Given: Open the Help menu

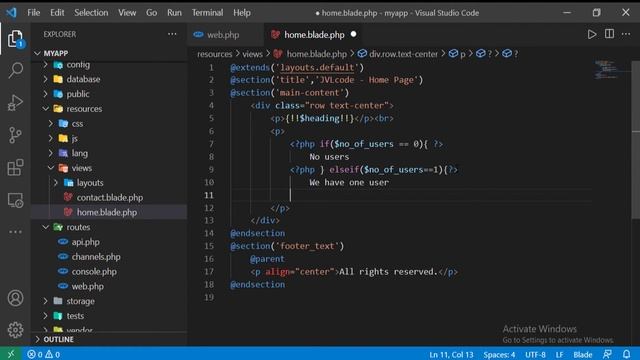Looking at the screenshot, I should 242,13.
